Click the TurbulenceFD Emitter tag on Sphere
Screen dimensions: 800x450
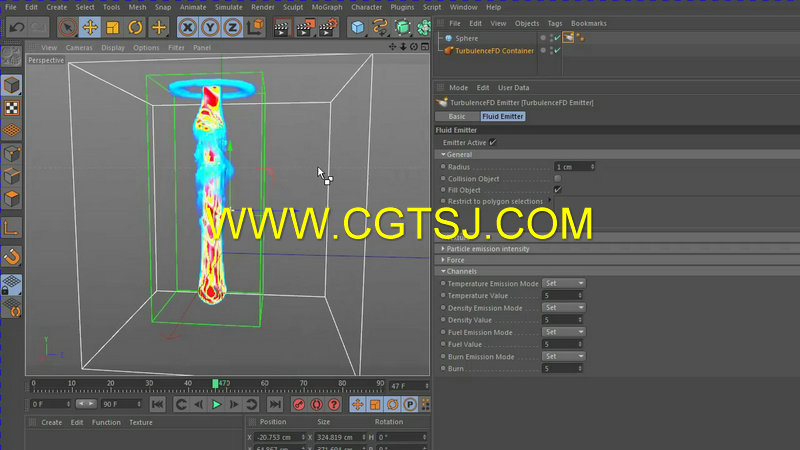pos(568,37)
